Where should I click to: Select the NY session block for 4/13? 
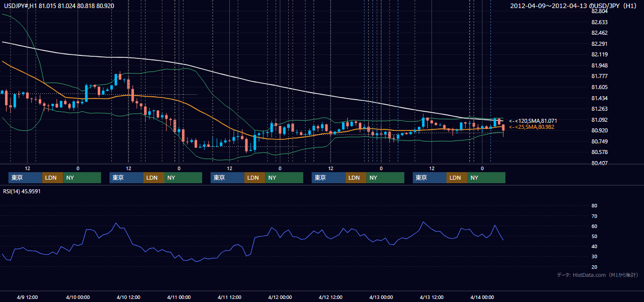tap(486, 178)
